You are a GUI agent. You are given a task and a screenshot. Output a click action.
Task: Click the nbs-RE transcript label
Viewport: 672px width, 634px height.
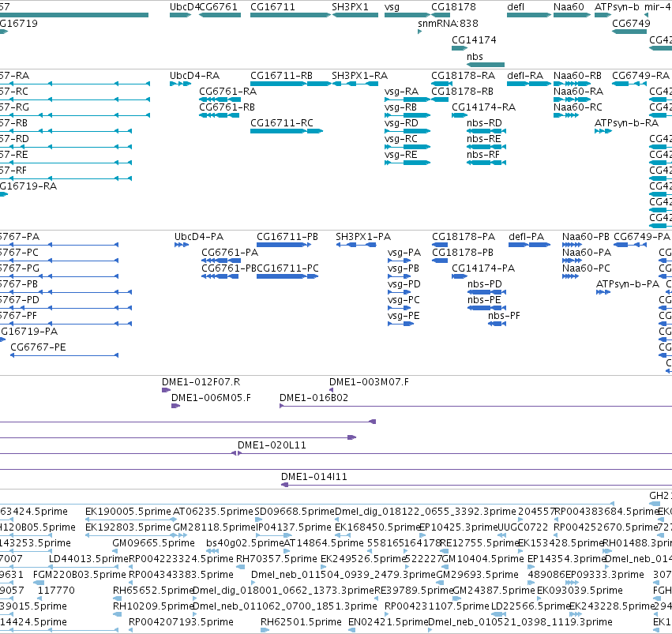[484, 139]
